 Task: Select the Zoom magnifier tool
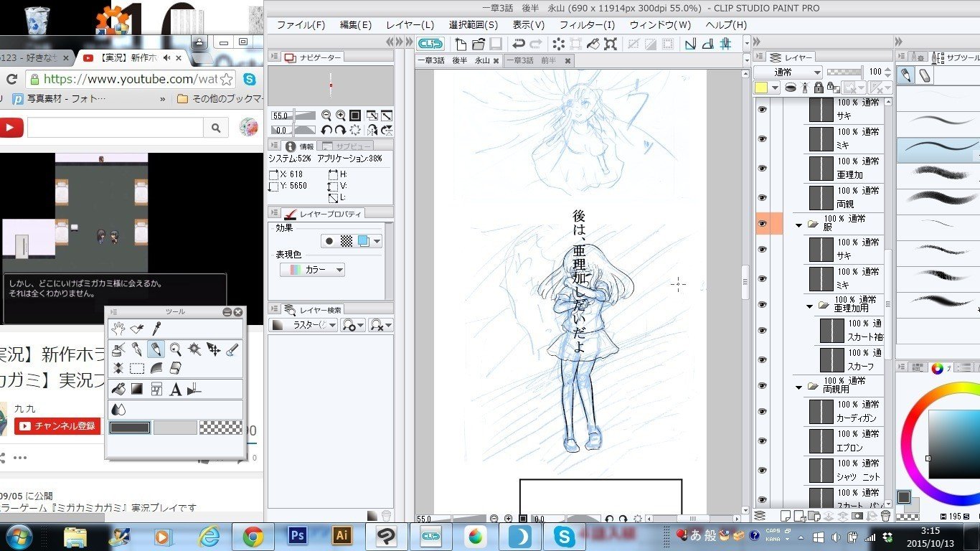coord(175,349)
